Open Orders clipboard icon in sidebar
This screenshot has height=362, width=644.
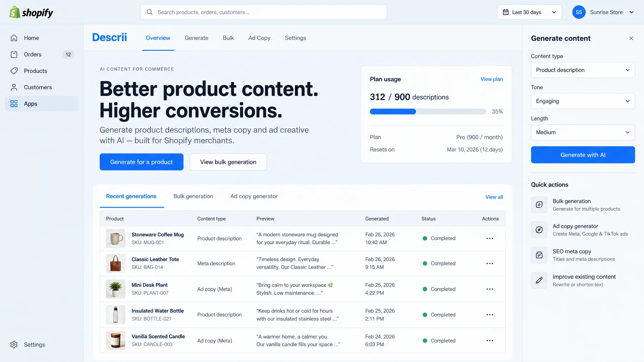(x=14, y=54)
